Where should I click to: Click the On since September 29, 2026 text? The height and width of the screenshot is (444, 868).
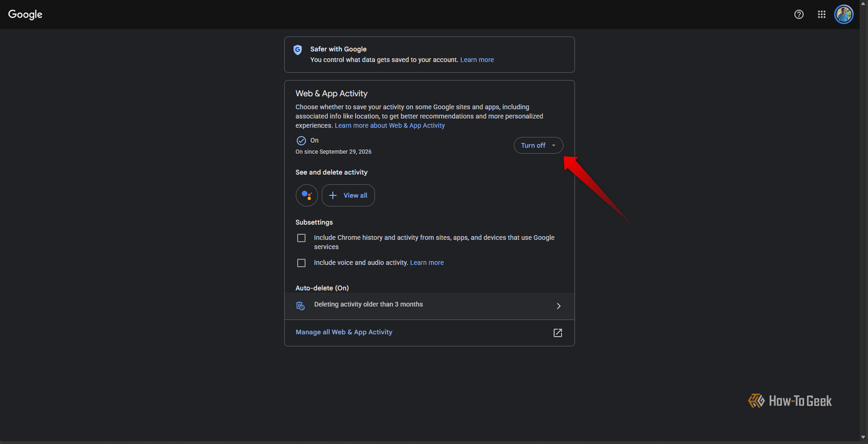(333, 152)
